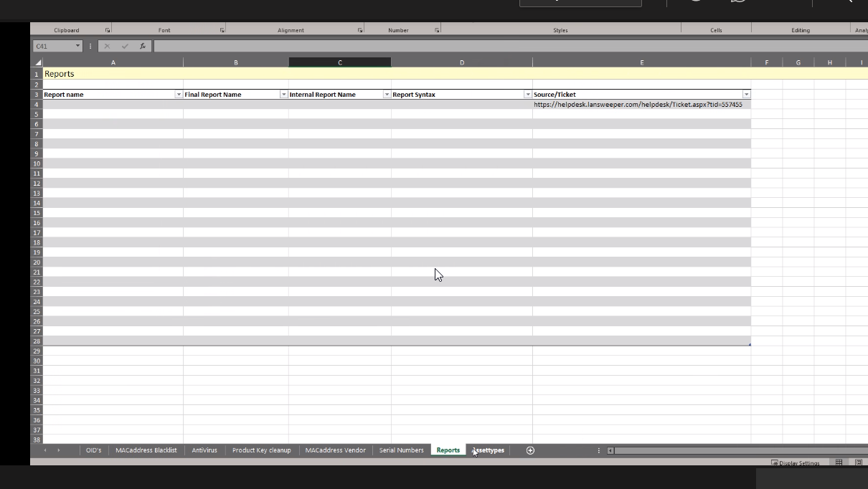Click the Select All corner triangle

click(x=37, y=63)
